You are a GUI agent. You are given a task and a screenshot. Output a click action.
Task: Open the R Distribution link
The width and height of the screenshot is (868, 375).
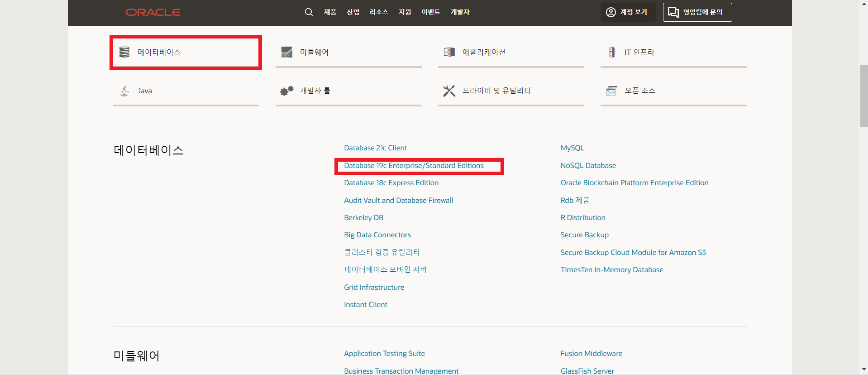[583, 218]
